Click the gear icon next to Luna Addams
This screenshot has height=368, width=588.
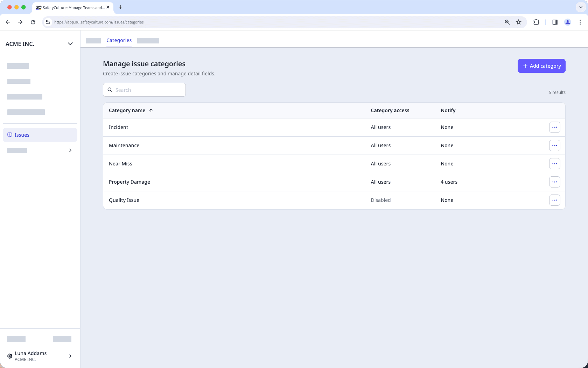pyautogui.click(x=9, y=356)
